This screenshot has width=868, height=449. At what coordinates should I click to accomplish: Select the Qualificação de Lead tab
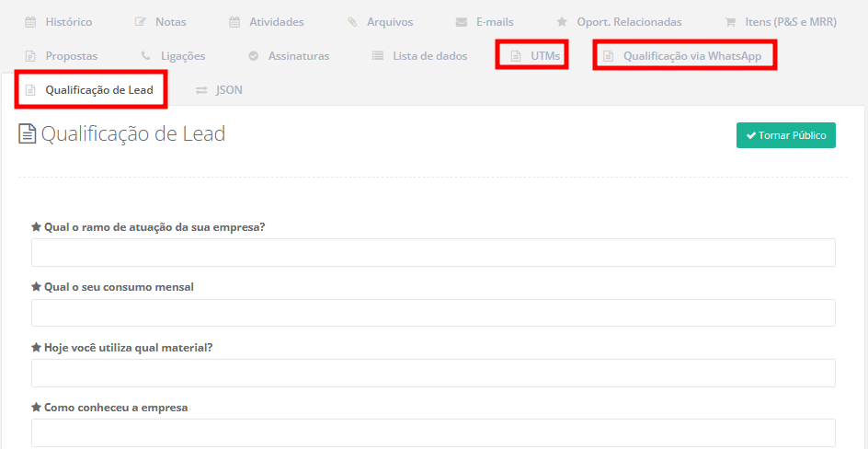(x=98, y=90)
